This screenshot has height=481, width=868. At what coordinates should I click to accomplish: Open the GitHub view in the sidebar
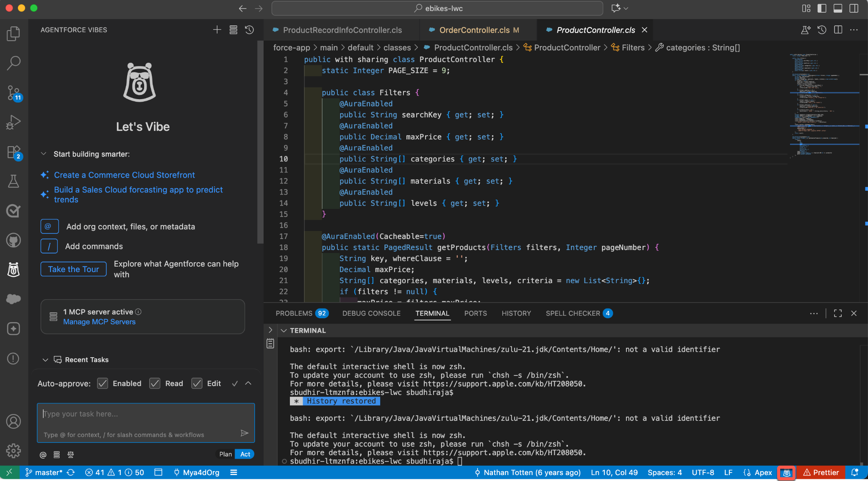tap(13, 240)
